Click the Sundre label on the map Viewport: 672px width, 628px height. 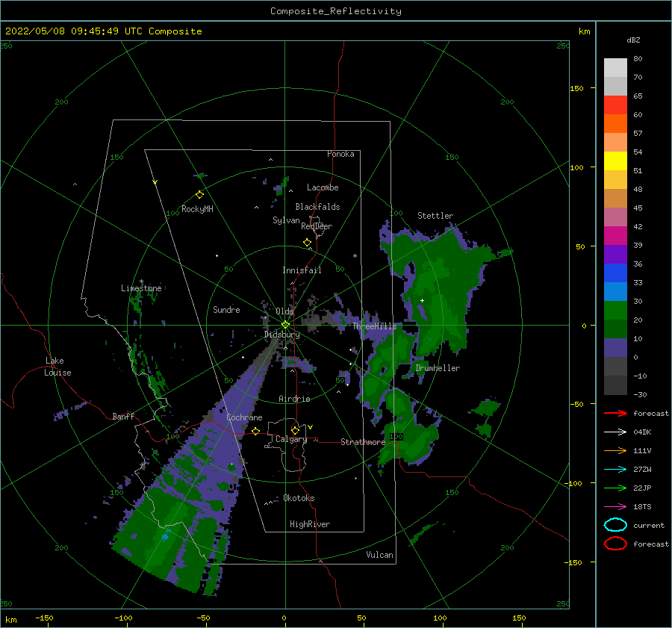coord(227,309)
